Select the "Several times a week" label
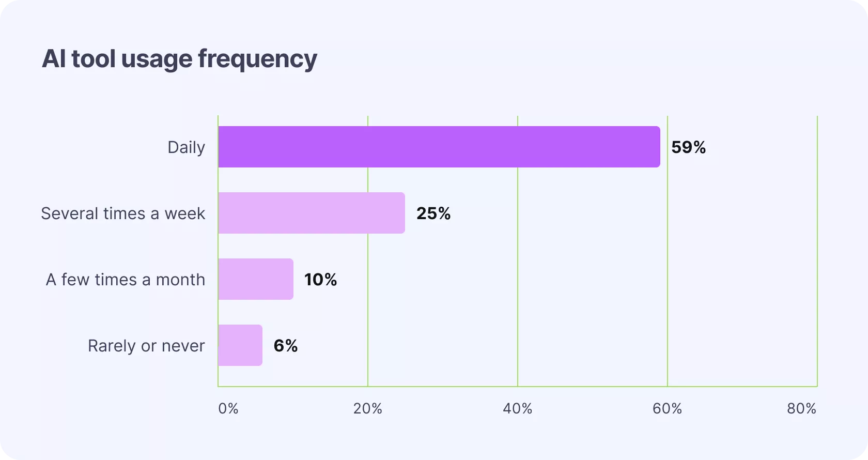This screenshot has width=868, height=460. click(x=123, y=213)
